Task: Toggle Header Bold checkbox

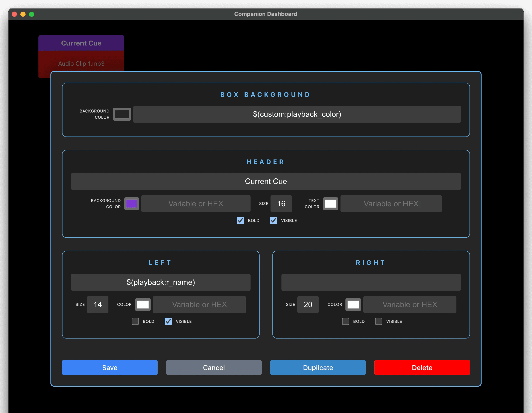Action: coord(240,220)
